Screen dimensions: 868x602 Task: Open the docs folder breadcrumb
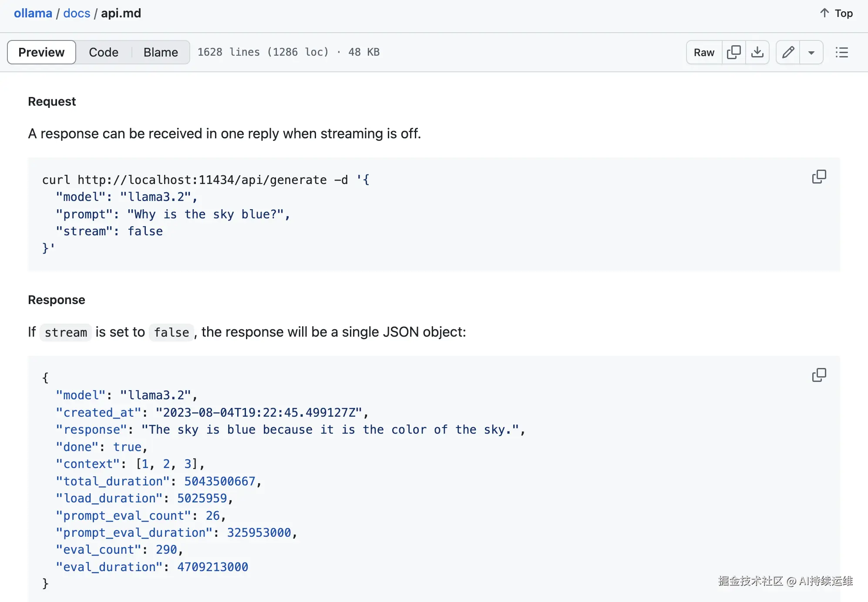[77, 13]
